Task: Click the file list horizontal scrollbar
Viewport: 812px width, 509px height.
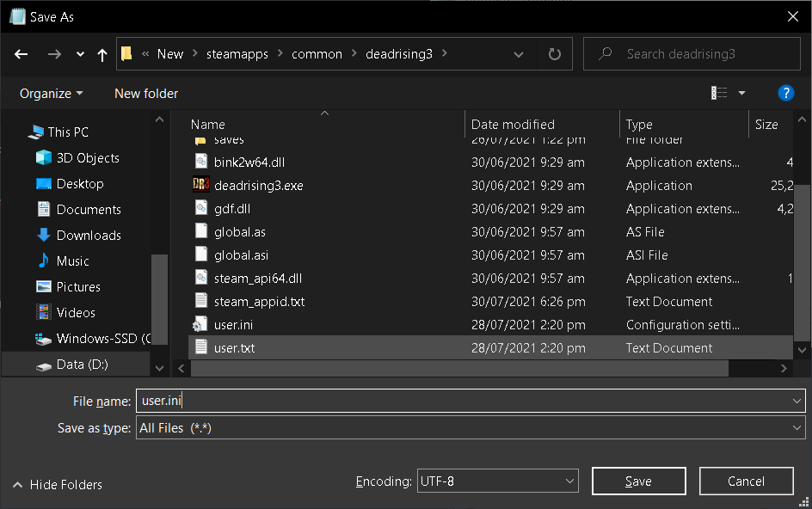Action: pyautogui.click(x=459, y=368)
